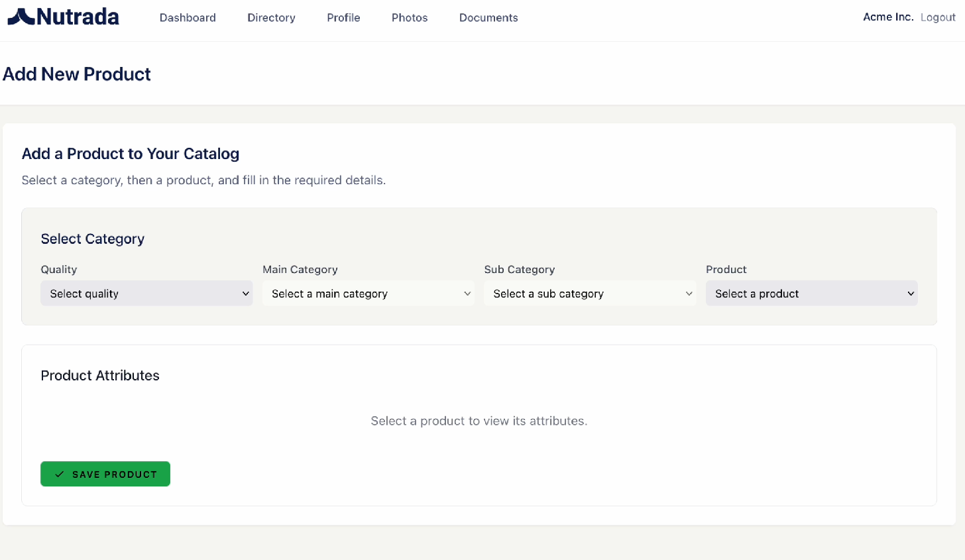Open the Dashboard page

click(188, 18)
